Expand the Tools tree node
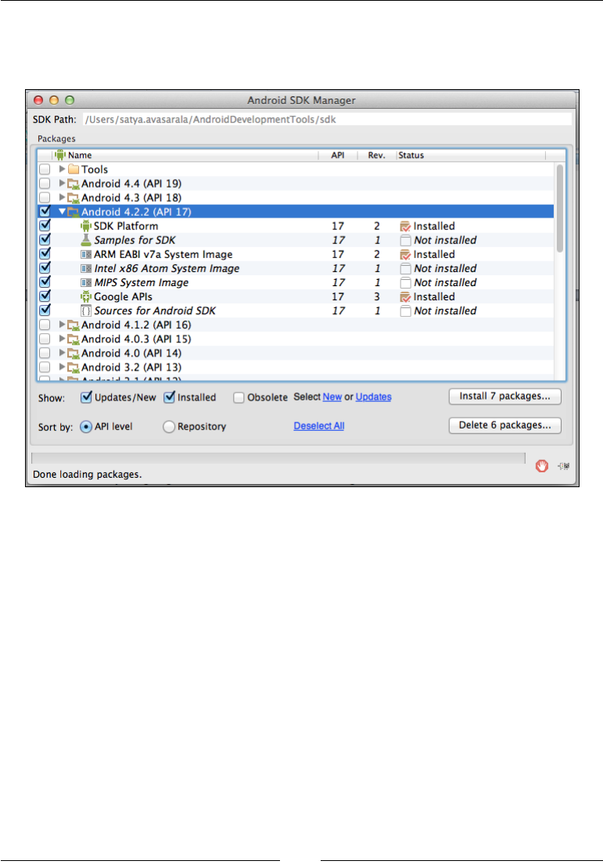Image resolution: width=603 pixels, height=868 pixels. pos(62,169)
